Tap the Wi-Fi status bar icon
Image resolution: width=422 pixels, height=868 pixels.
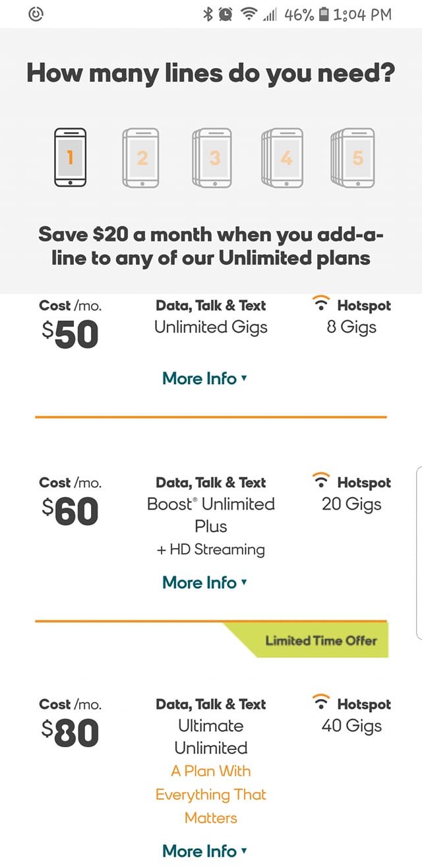pos(248,14)
